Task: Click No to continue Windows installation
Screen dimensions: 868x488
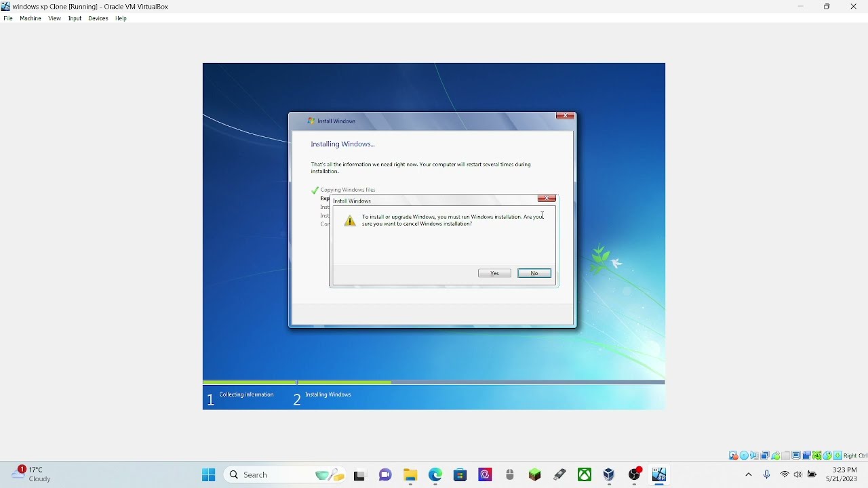Action: coord(535,273)
